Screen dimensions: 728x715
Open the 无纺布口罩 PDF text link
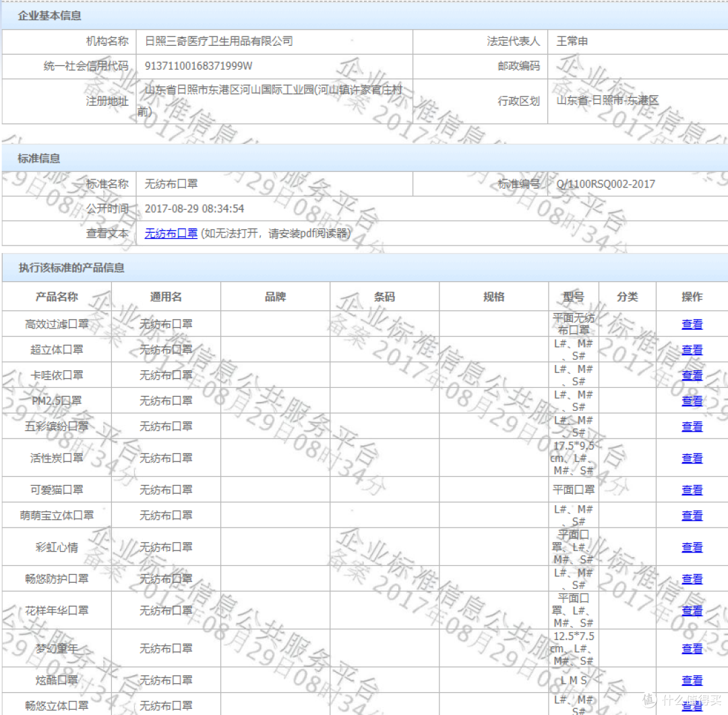pos(171,233)
